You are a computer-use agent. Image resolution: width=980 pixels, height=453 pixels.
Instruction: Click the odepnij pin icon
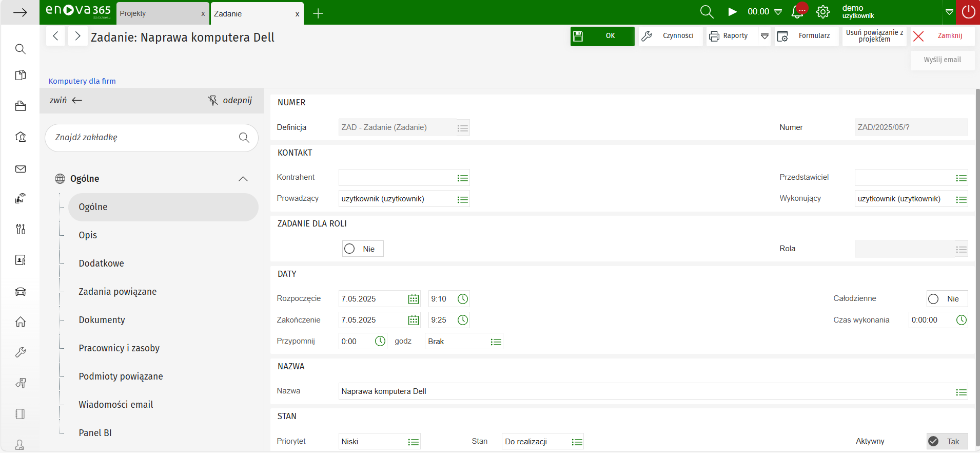pyautogui.click(x=213, y=100)
